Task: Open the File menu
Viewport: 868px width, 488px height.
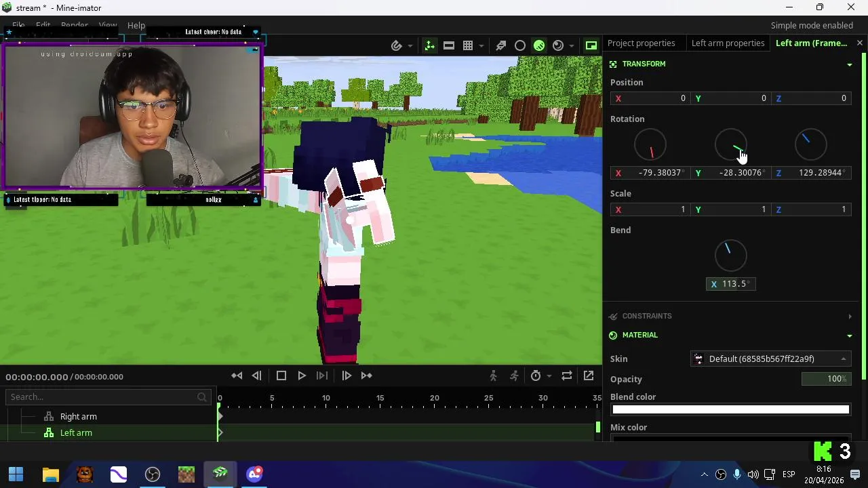Action: click(x=18, y=25)
